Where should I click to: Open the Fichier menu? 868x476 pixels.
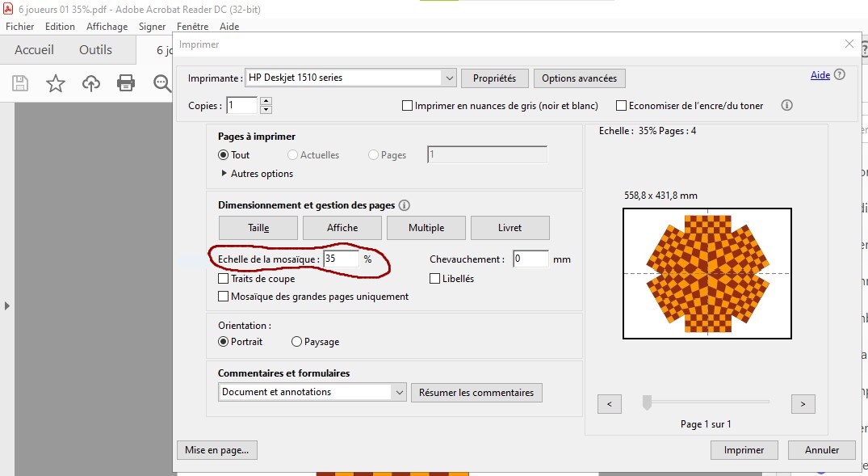coord(20,26)
